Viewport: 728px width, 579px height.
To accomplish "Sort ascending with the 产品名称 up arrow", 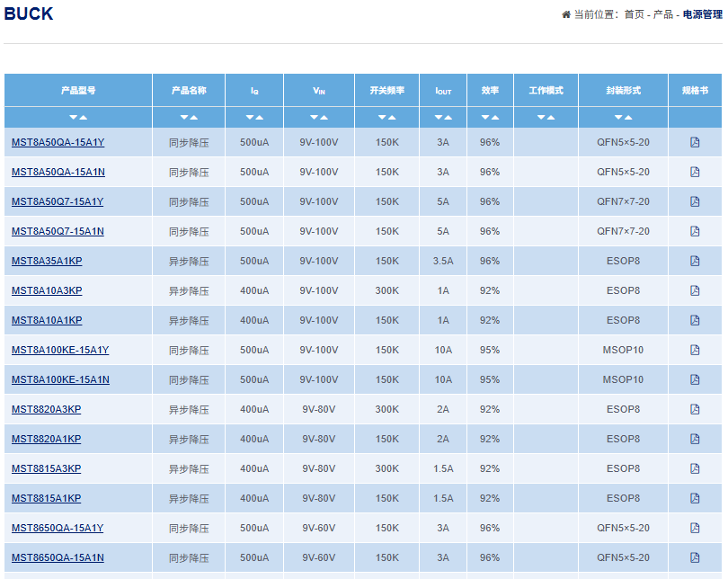I will point(193,118).
